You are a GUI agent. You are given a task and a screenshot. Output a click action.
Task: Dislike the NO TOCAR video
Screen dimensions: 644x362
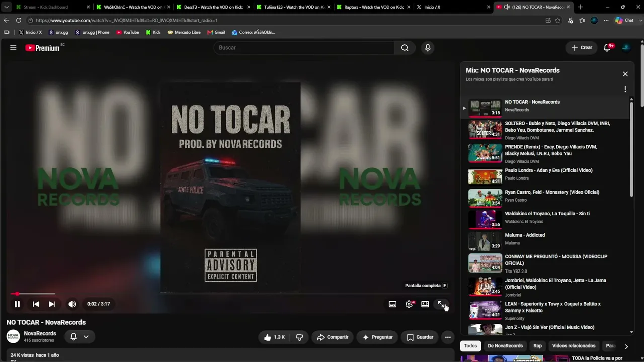pyautogui.click(x=299, y=337)
